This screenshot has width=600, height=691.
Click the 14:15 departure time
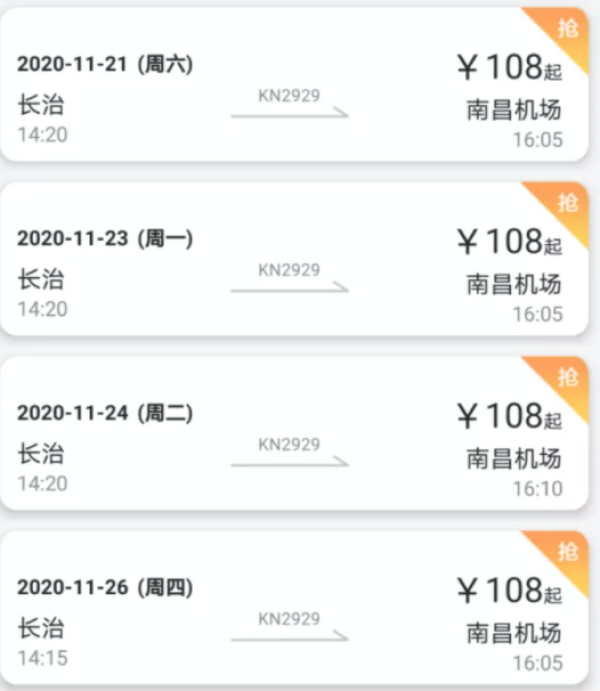(43, 658)
